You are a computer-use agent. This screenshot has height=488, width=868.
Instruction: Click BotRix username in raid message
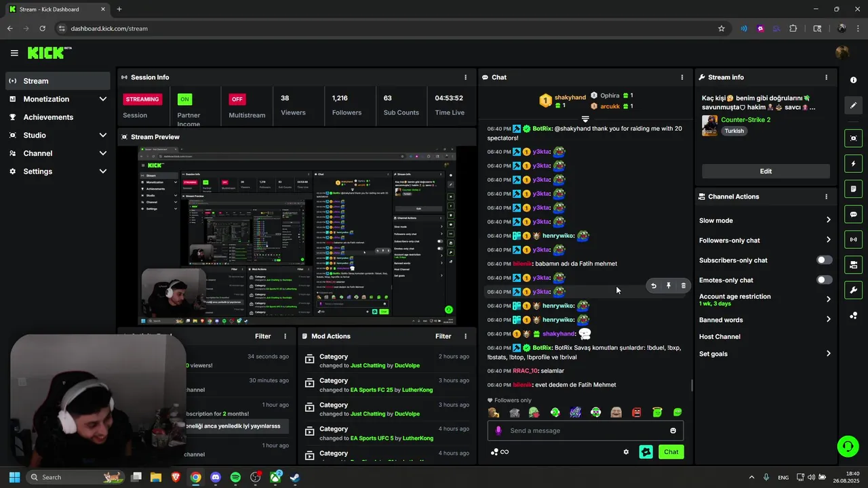[x=542, y=129]
